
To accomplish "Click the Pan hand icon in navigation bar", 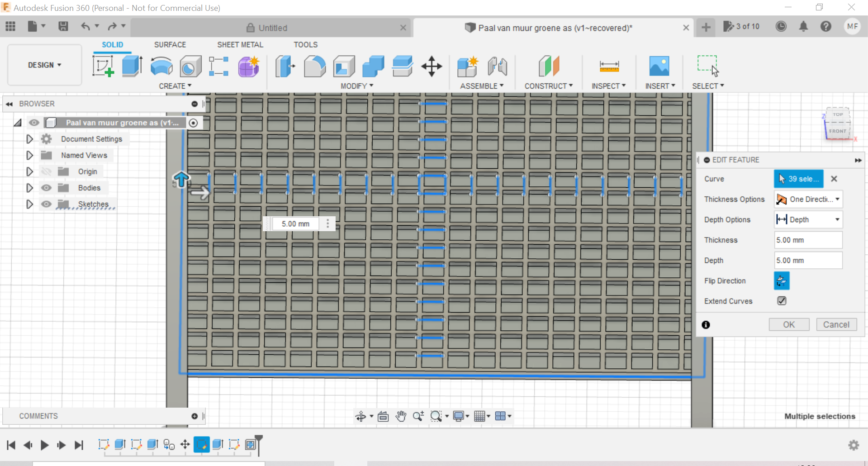I will 401,416.
